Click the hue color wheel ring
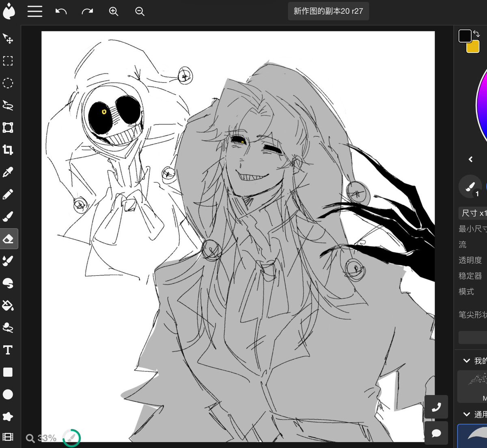This screenshot has height=448, width=487. pyautogui.click(x=481, y=105)
